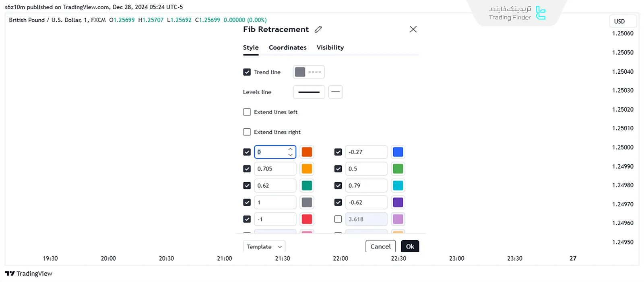Viewport: 644px width, 282px height.
Task: Click the 0.705 level value field
Action: [x=275, y=169]
